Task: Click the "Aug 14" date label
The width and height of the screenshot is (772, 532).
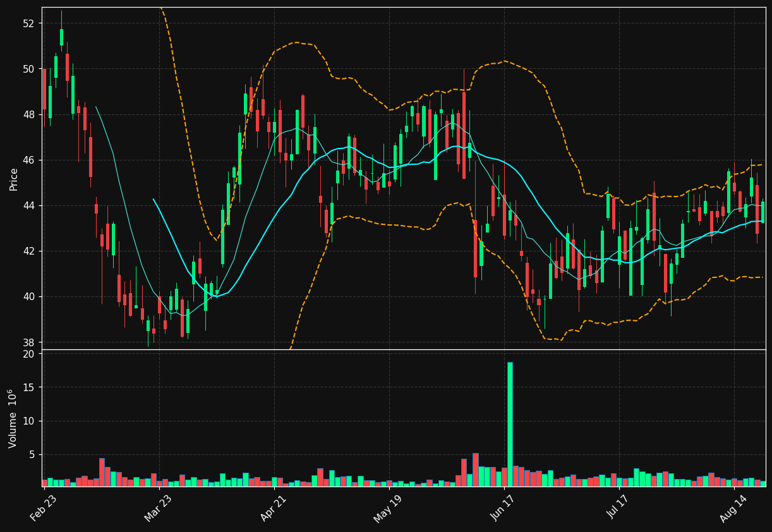Action: pos(733,507)
